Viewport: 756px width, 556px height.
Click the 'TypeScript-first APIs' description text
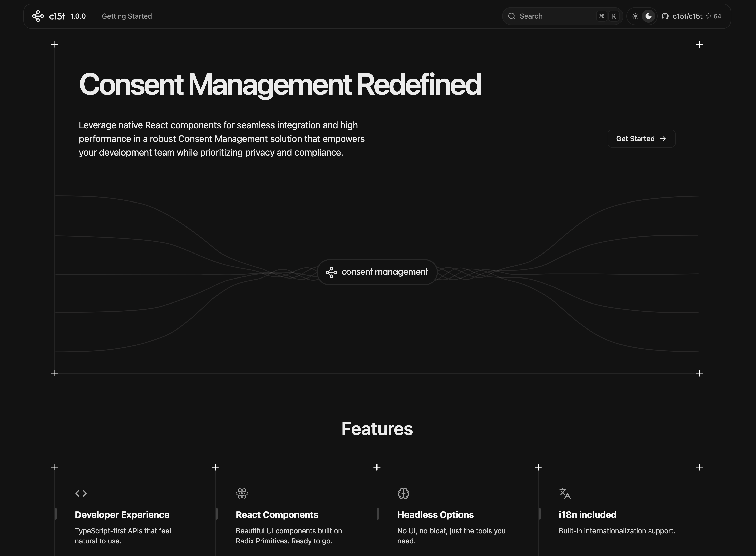point(123,536)
